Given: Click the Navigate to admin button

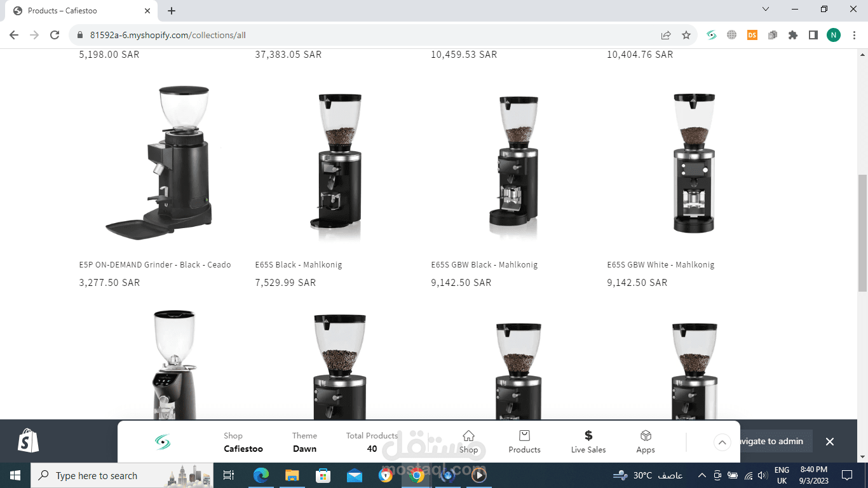Looking at the screenshot, I should click(771, 441).
